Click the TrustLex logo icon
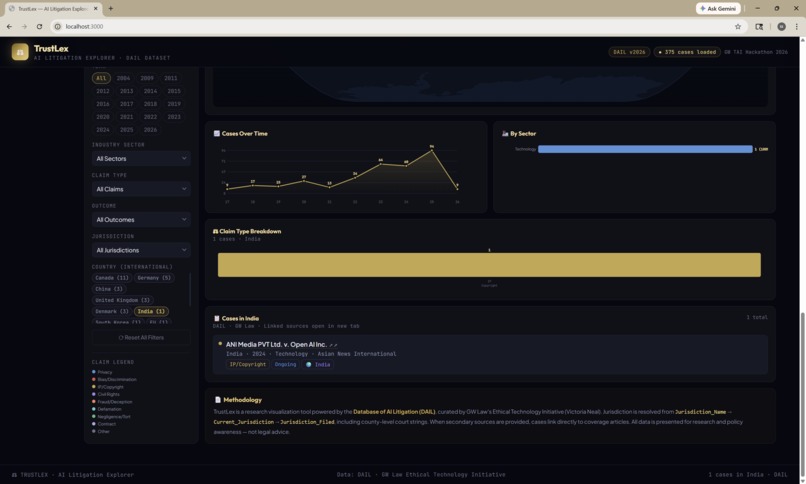This screenshot has height=484, width=806. point(20,51)
